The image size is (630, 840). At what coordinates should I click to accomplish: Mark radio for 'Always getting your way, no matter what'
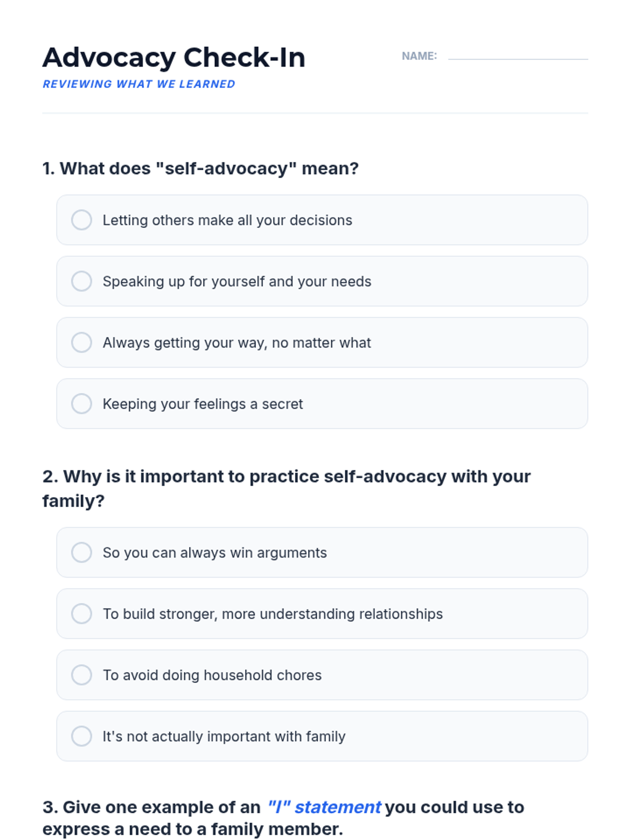pyautogui.click(x=81, y=342)
